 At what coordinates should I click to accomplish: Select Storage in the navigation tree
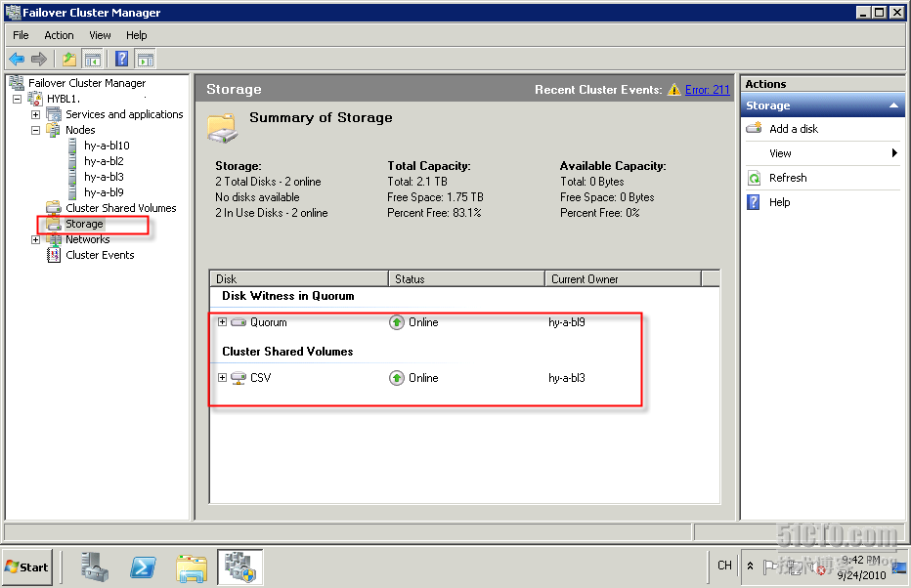click(84, 224)
